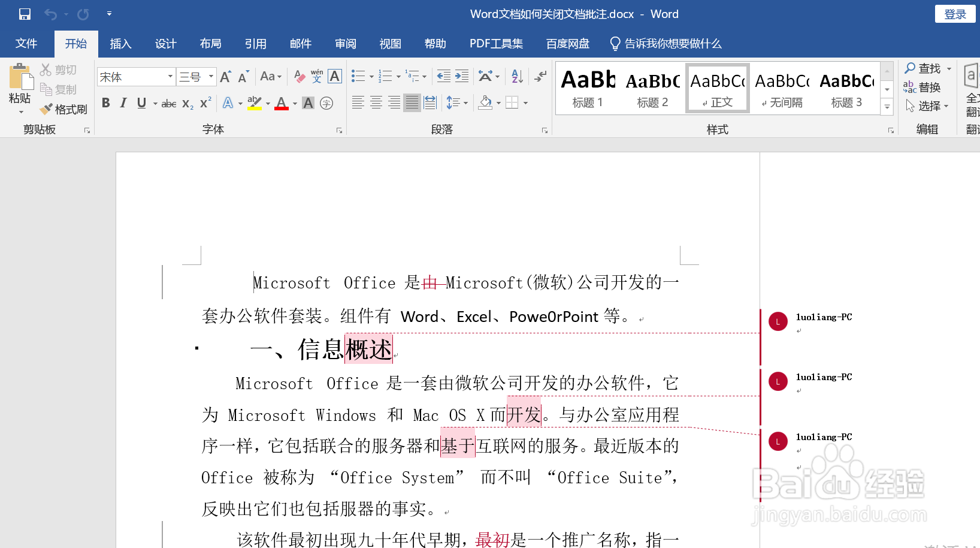Click the 查找 find button
The height and width of the screenshot is (548, 980).
click(x=923, y=68)
